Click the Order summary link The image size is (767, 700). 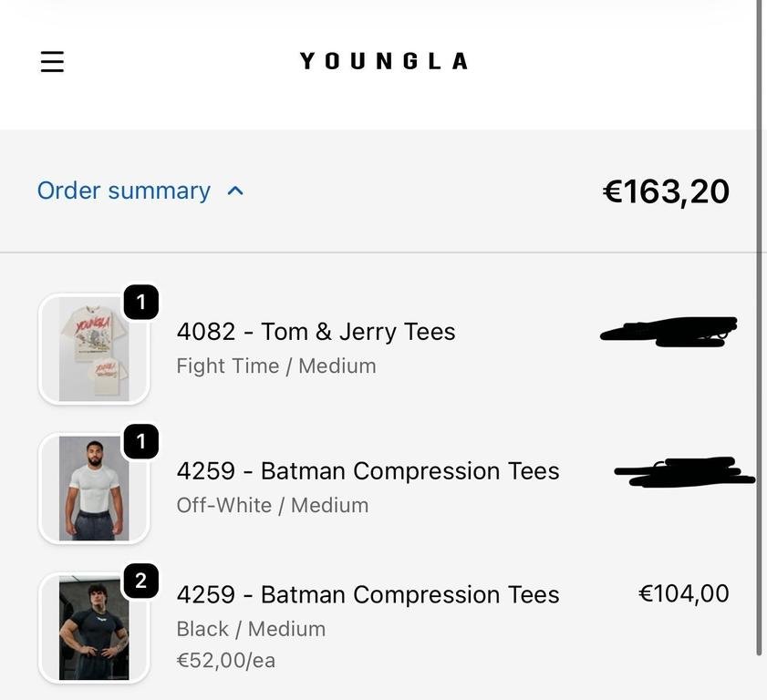coord(124,190)
